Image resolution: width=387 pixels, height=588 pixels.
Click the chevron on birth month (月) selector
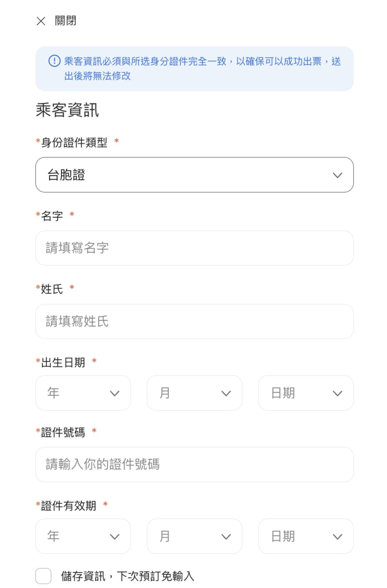(x=226, y=393)
